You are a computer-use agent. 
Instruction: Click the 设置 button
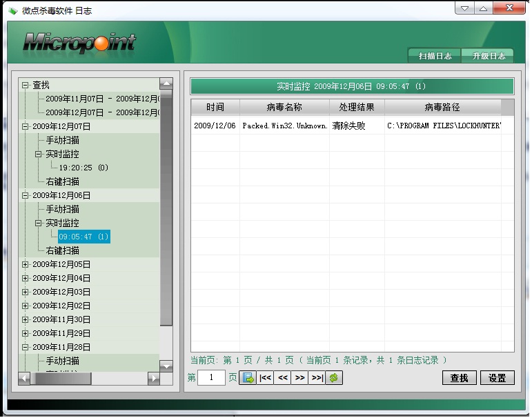(497, 377)
